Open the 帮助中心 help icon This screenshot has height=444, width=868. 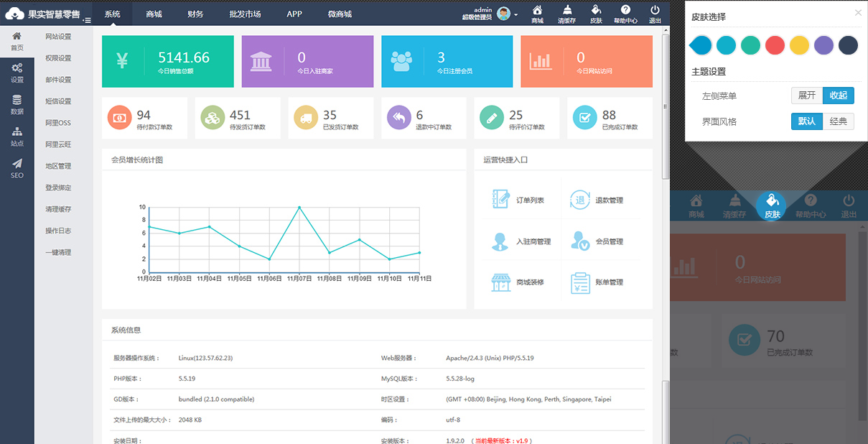[625, 13]
